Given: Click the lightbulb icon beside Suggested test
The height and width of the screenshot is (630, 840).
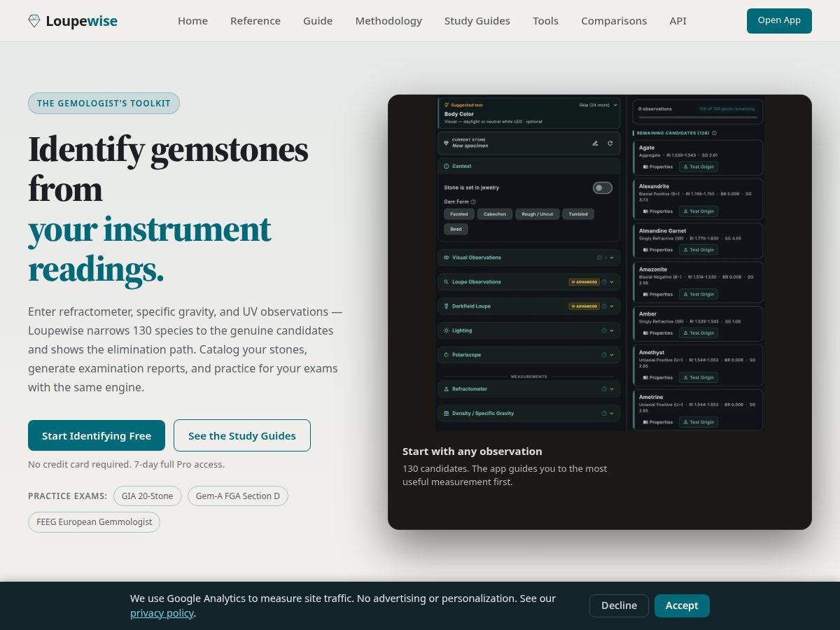Looking at the screenshot, I should pyautogui.click(x=447, y=105).
